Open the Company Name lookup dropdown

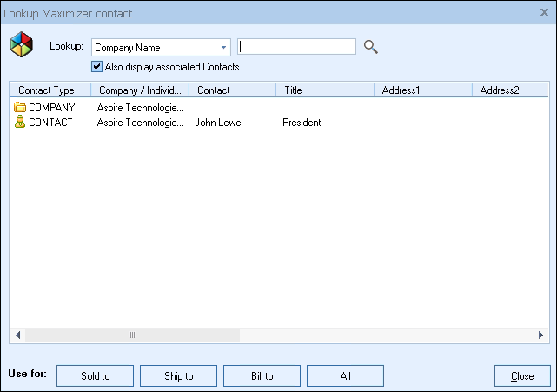(x=223, y=48)
